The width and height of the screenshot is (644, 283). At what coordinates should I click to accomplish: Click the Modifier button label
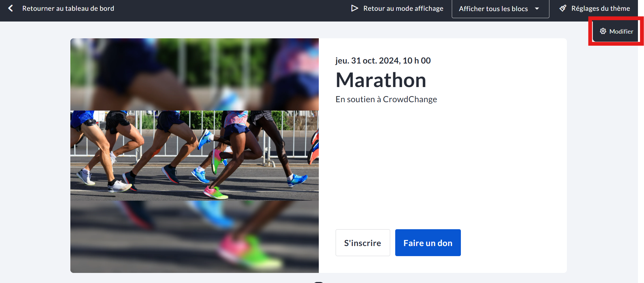click(621, 31)
